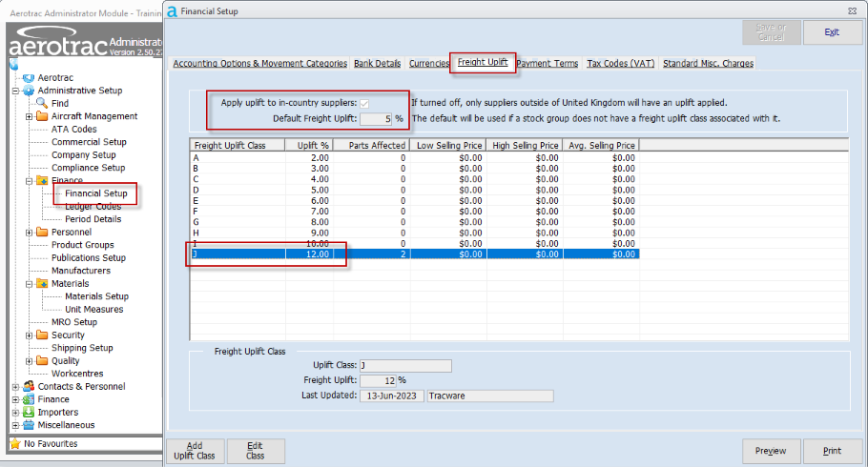Image resolution: width=868 pixels, height=467 pixels.
Task: Click the Aerotrac root node icon
Action: click(28, 77)
